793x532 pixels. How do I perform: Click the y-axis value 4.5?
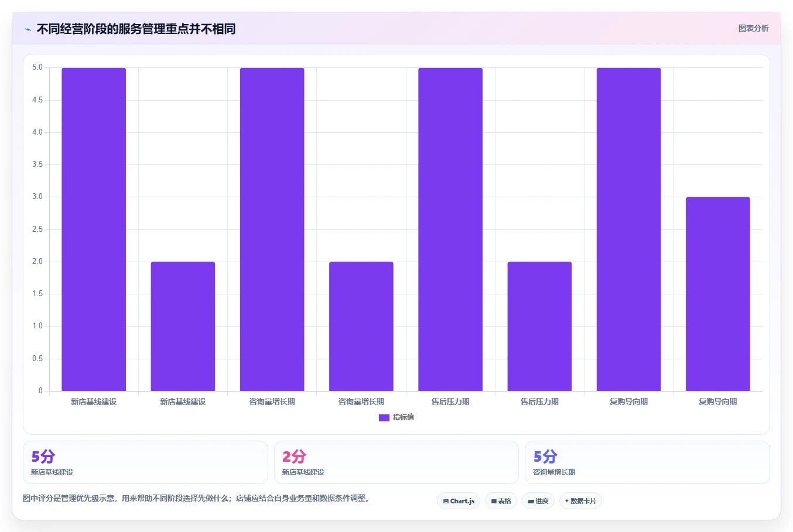[37, 100]
